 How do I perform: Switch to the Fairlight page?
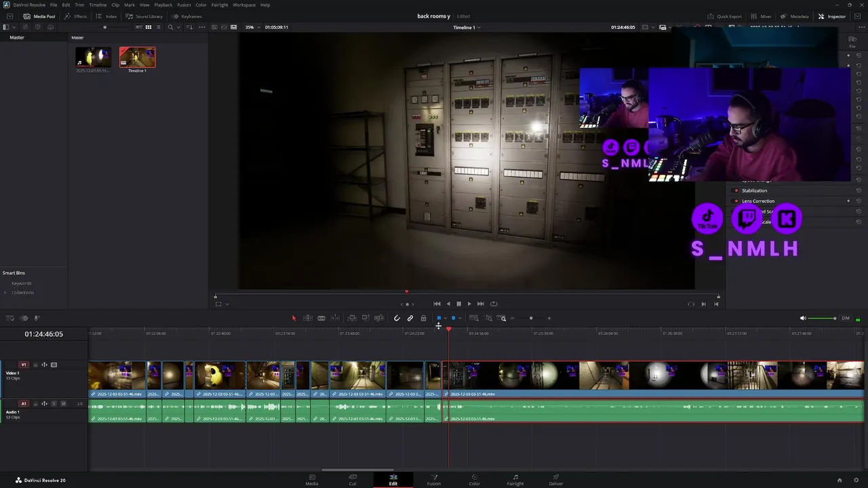(515, 480)
